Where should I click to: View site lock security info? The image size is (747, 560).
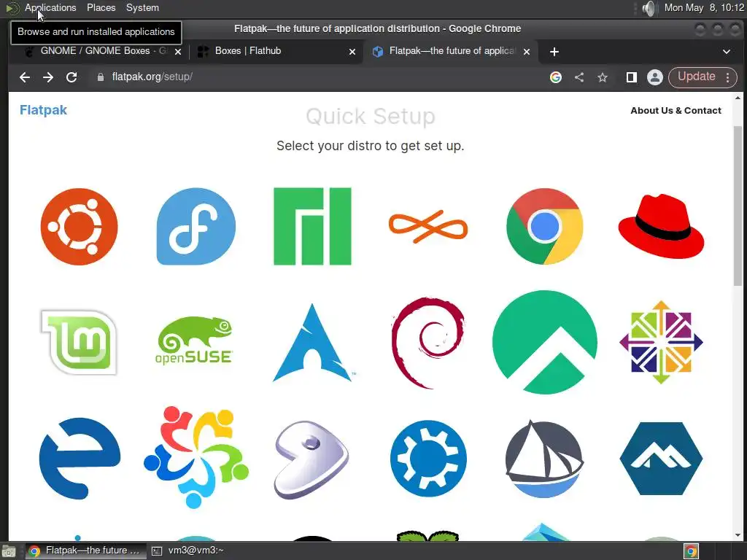click(101, 77)
